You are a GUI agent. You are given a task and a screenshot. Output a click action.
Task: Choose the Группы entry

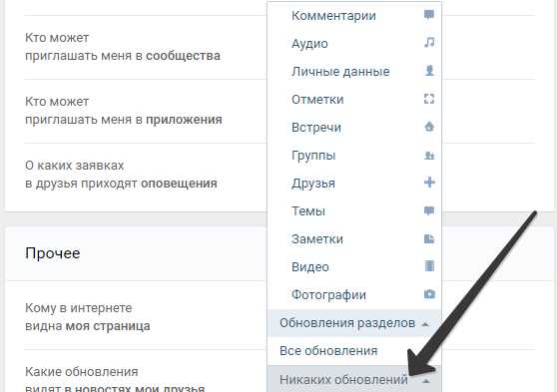pyautogui.click(x=354, y=156)
